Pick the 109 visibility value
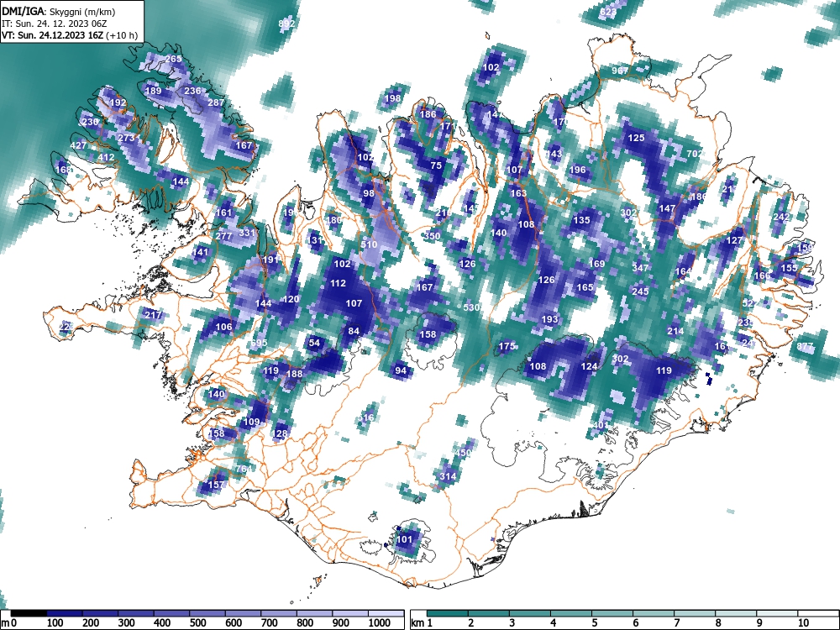The width and height of the screenshot is (840, 630). (x=251, y=422)
